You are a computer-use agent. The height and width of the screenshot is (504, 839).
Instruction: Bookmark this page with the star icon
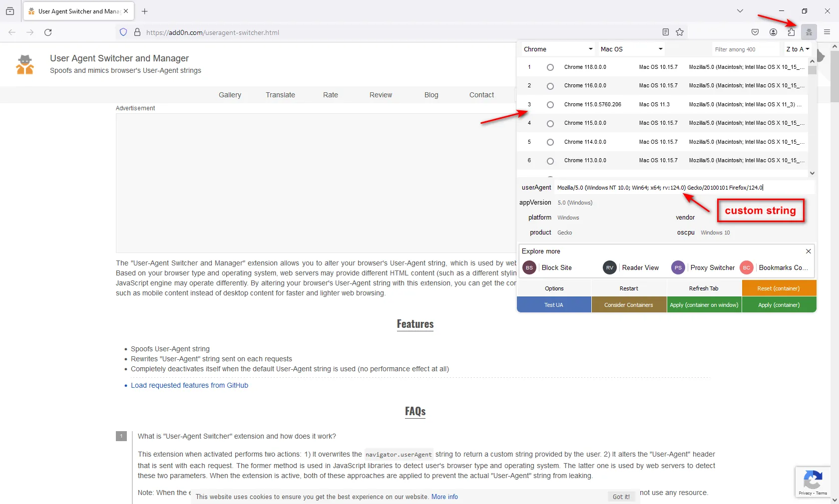point(680,32)
